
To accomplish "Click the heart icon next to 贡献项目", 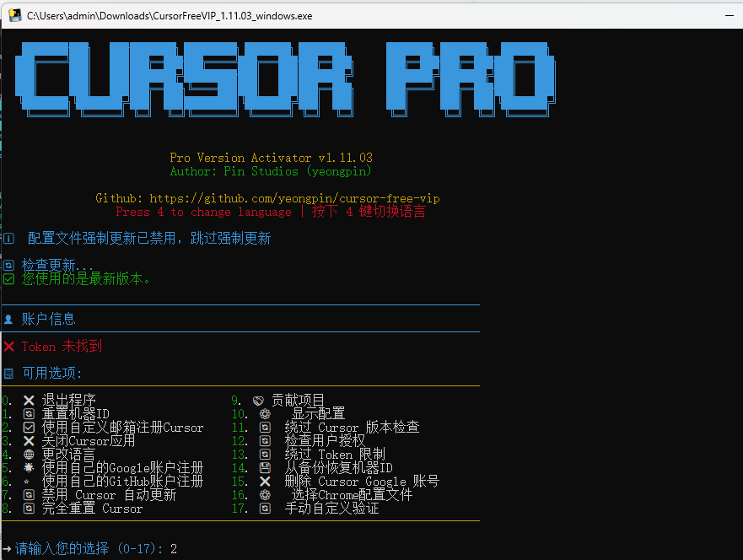I will [258, 401].
